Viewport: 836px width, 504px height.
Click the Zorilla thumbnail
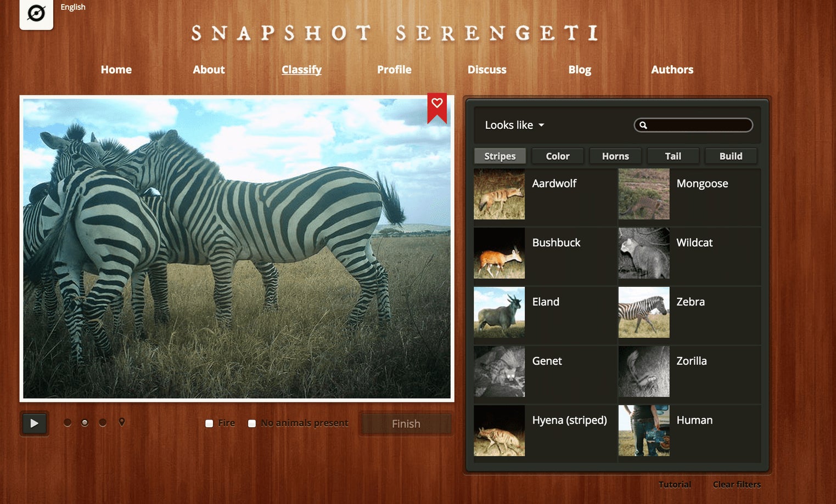644,372
